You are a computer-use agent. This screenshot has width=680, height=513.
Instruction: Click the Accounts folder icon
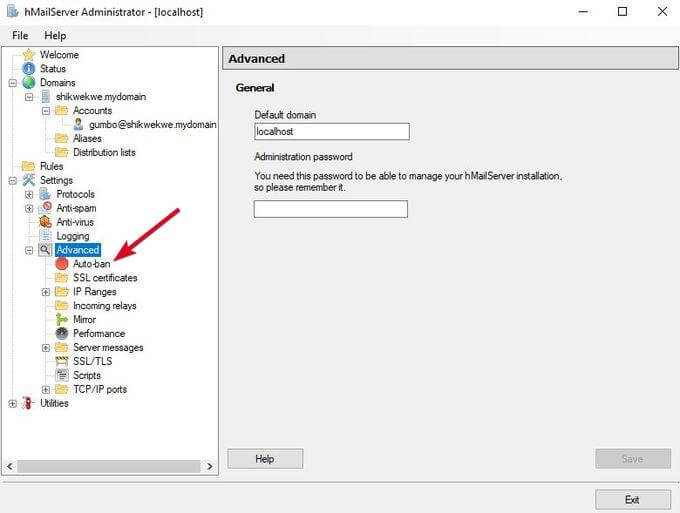(x=62, y=110)
